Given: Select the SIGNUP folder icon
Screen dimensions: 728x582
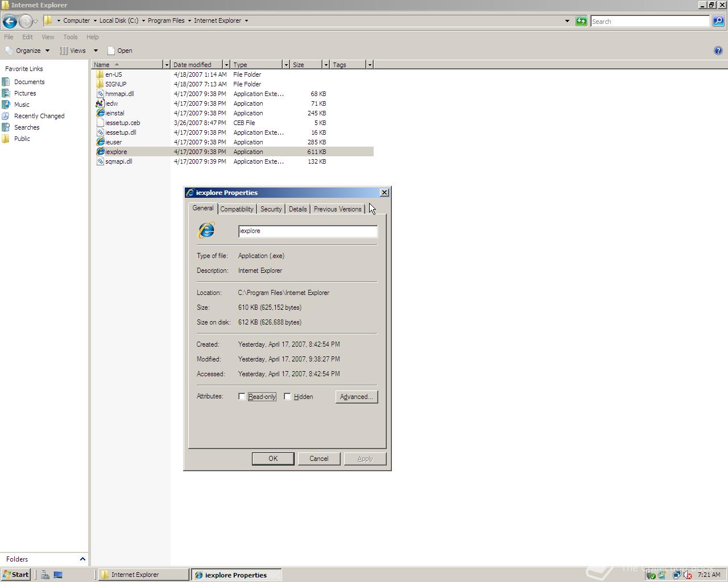Looking at the screenshot, I should [x=100, y=84].
